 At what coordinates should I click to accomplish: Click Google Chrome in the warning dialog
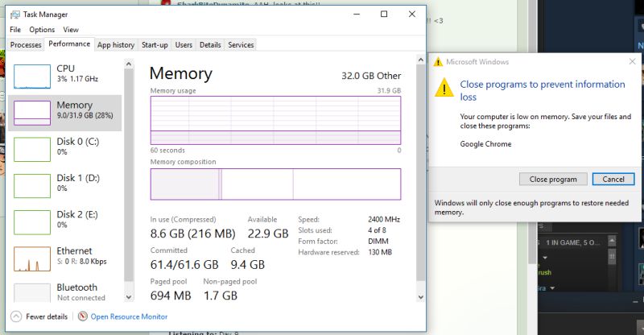coord(485,144)
